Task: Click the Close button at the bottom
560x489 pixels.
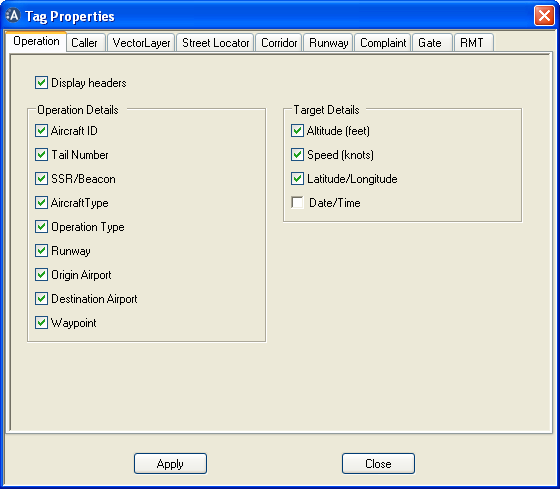Action: pyautogui.click(x=378, y=463)
